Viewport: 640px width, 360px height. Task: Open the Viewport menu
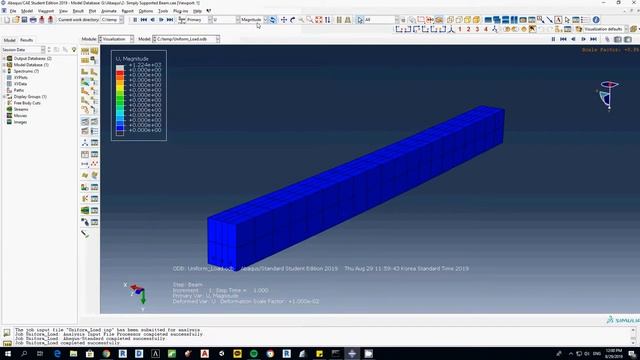coord(46,11)
